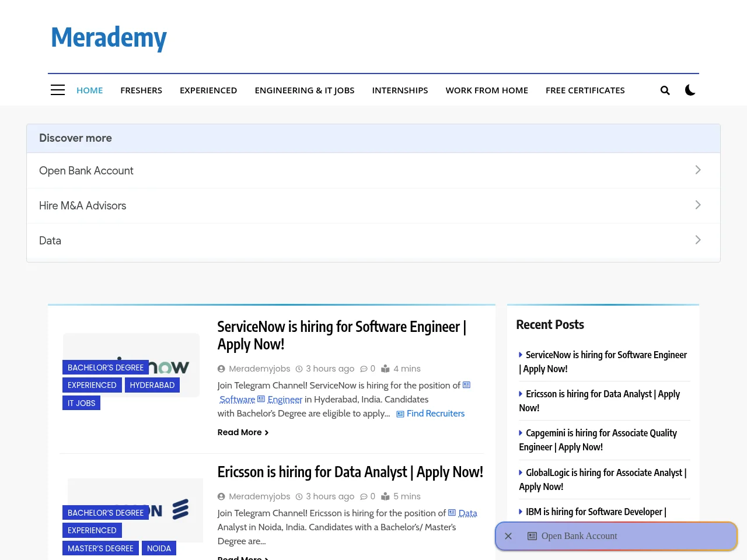
Task: Open ServiceNow Software Engineer article title
Action: (342, 335)
